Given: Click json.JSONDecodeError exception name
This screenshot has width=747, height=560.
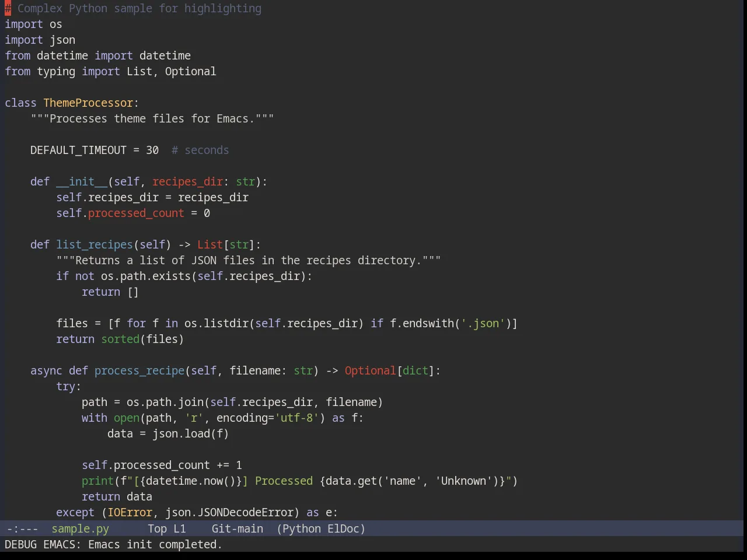Looking at the screenshot, I should 229,512.
